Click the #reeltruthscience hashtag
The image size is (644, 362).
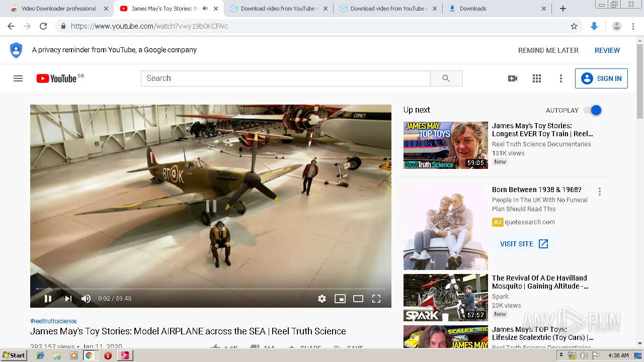[53, 321]
